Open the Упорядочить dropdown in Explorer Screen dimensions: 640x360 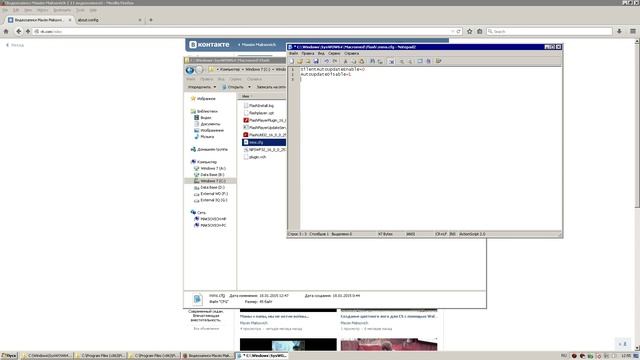(202, 87)
